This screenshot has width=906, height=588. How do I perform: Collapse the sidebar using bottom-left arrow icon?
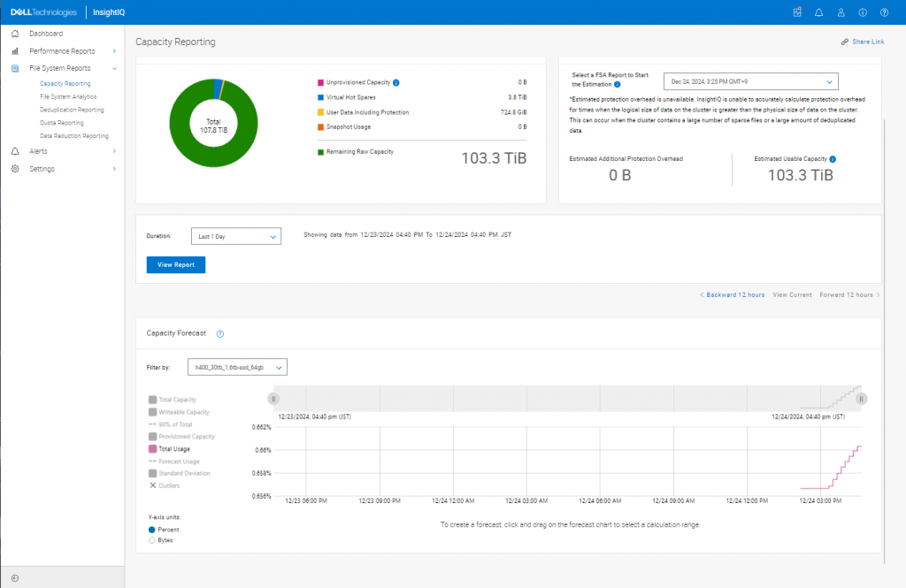click(15, 578)
